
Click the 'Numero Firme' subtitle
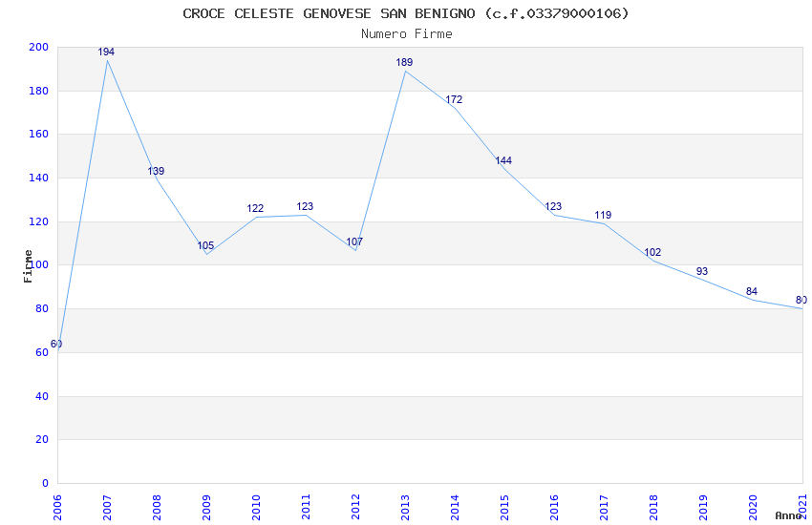407,34
